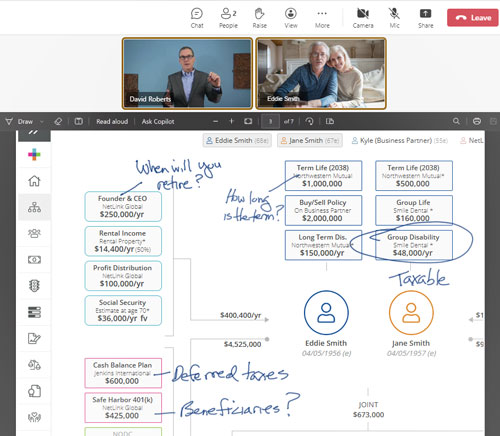
Task: Open the organization chart sidebar view
Action: (x=34, y=207)
